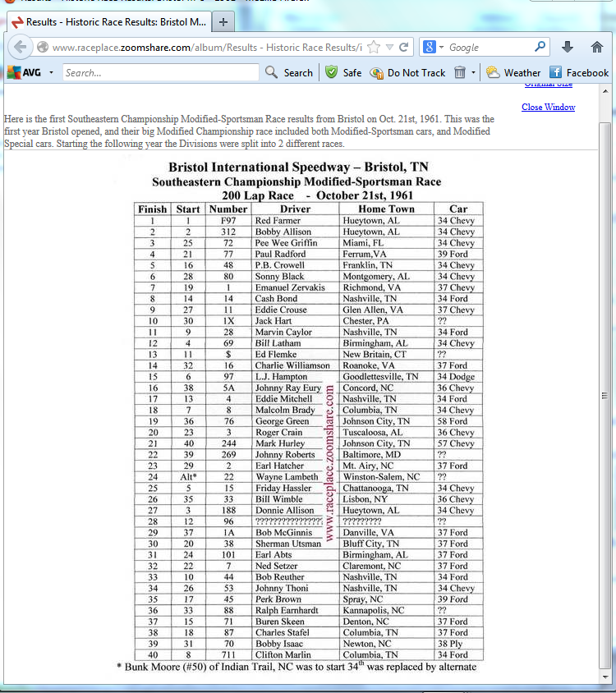Viewport: 616px width, 693px height.
Task: Click the Home Town column header
Action: tap(387, 209)
